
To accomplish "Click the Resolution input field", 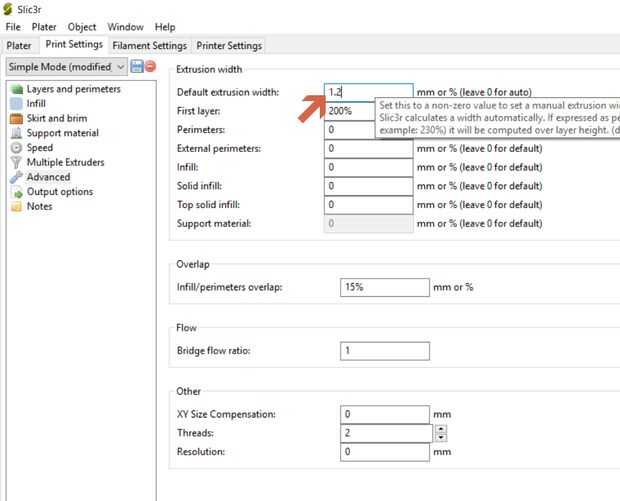I will [x=385, y=452].
